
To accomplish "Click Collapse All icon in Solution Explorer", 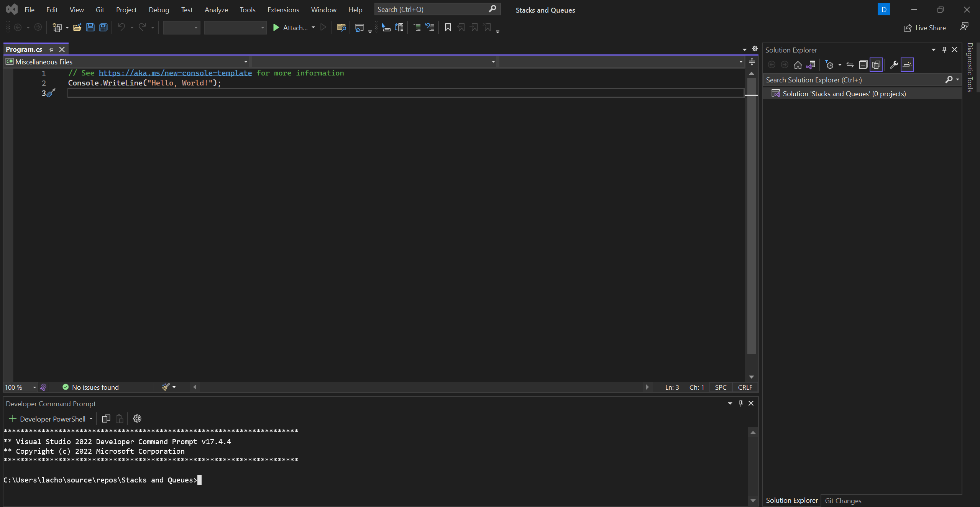I will point(863,65).
